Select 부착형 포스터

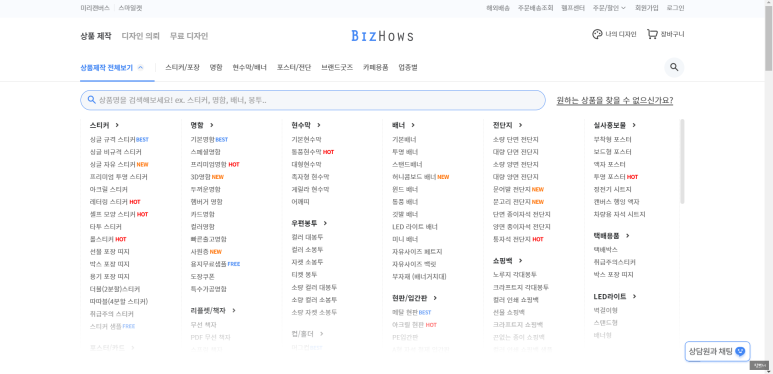pos(612,140)
